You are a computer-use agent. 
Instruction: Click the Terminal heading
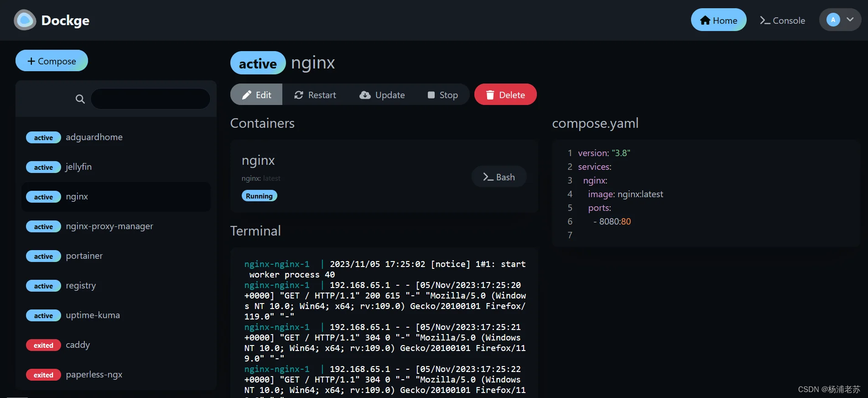[x=255, y=231]
